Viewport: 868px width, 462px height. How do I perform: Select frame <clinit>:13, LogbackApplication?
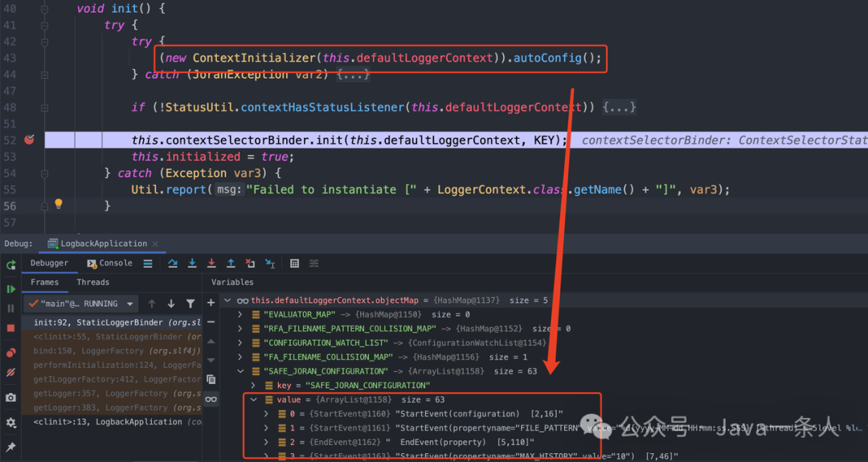112,422
